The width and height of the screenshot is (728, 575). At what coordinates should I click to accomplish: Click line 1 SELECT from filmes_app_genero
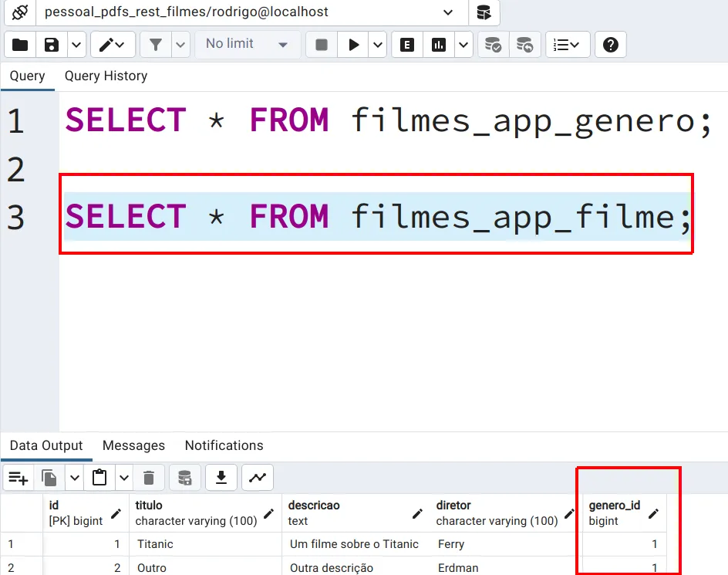[x=388, y=120]
